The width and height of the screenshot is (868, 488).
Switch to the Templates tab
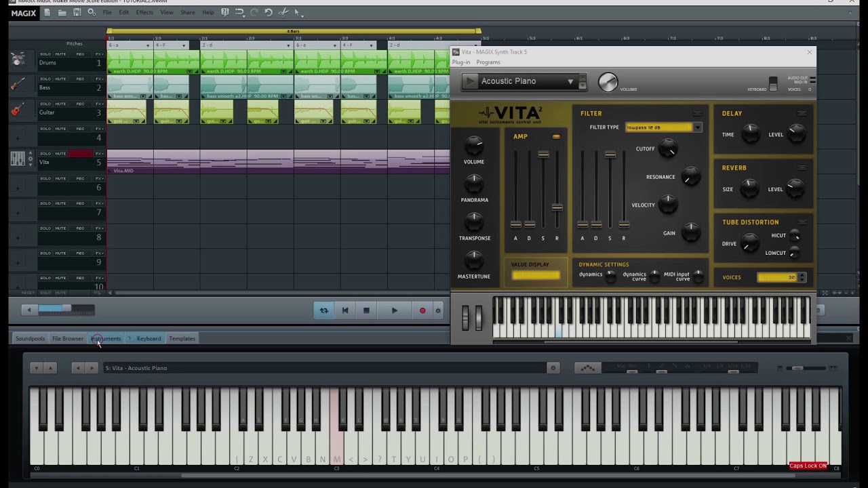click(x=182, y=338)
